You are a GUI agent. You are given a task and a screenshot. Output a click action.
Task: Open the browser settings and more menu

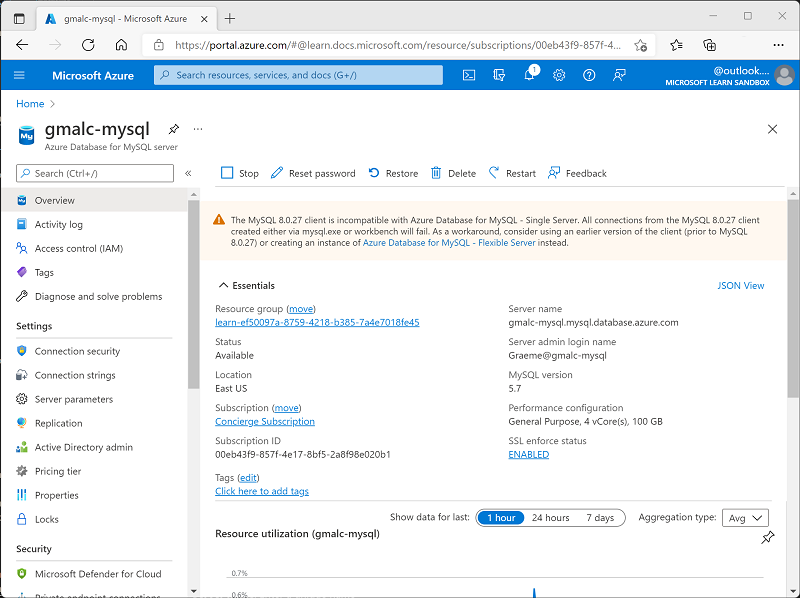coord(778,45)
